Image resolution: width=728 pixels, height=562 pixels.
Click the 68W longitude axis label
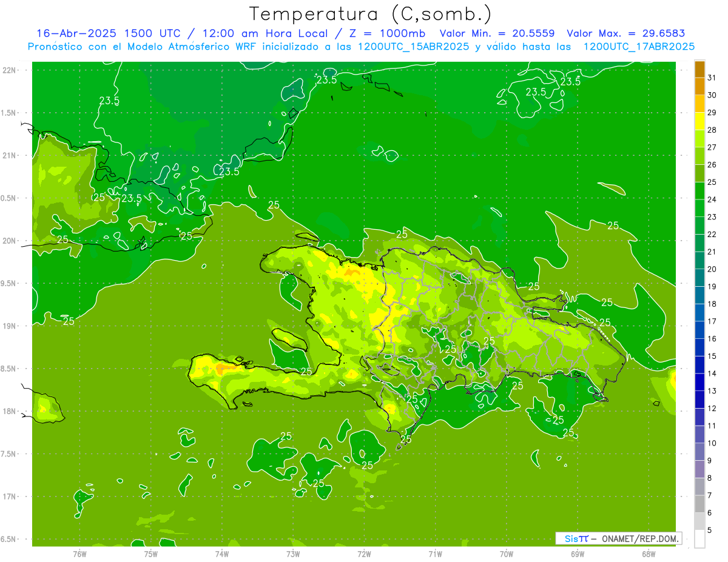tap(649, 554)
